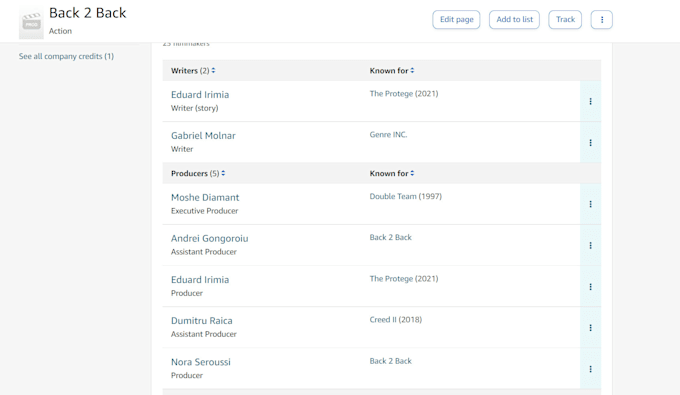
Task: Open row options for Andrei Gongoroiu
Action: [590, 245]
